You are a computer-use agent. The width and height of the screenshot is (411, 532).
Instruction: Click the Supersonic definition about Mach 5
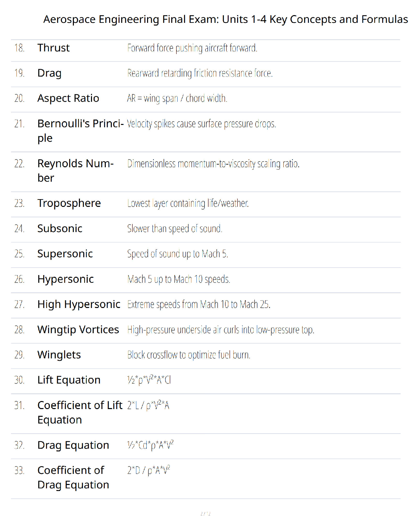coord(178,254)
